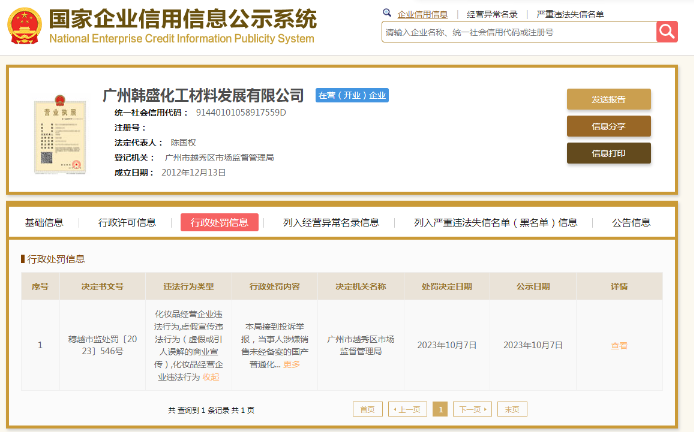Screen dimensions: 694x432
Task: Jump to 末页 in pagination
Action: 512,409
